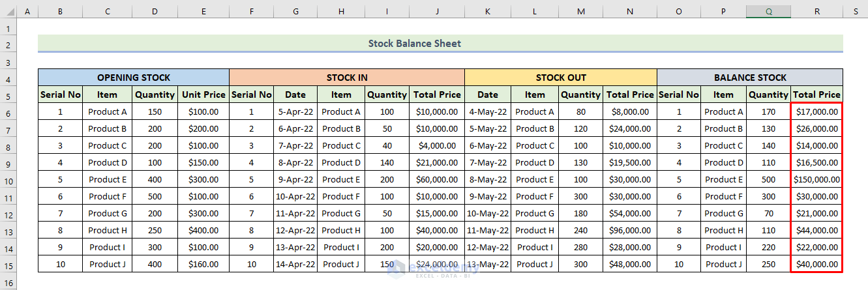Select Balance total $17,000.00 cell
Viewport: 868px width, 290px height.
[816, 111]
